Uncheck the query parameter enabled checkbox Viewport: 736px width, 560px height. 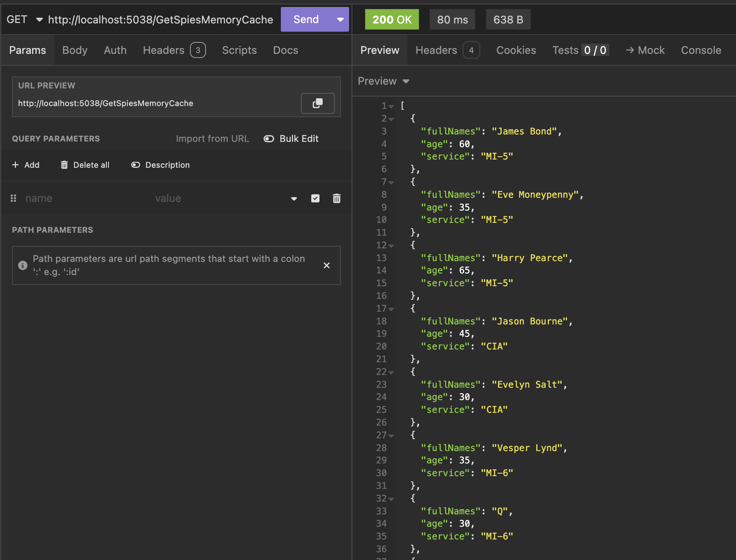[315, 199]
